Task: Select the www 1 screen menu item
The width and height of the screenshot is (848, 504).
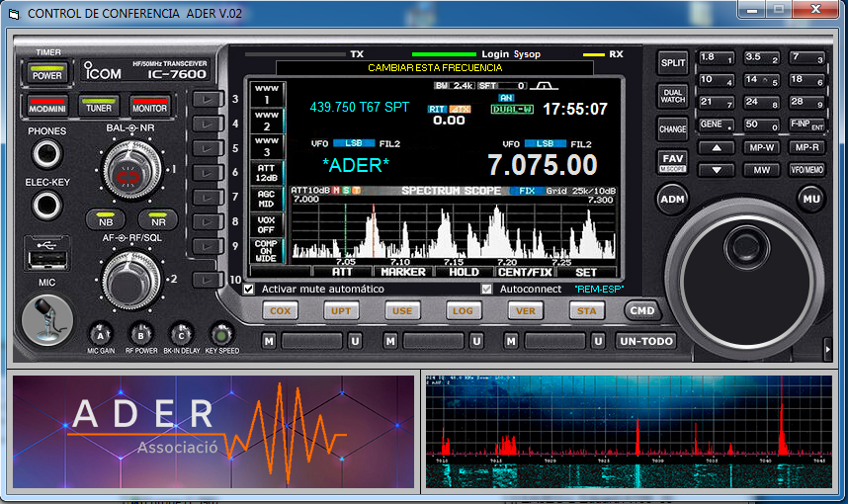Action: click(x=266, y=94)
